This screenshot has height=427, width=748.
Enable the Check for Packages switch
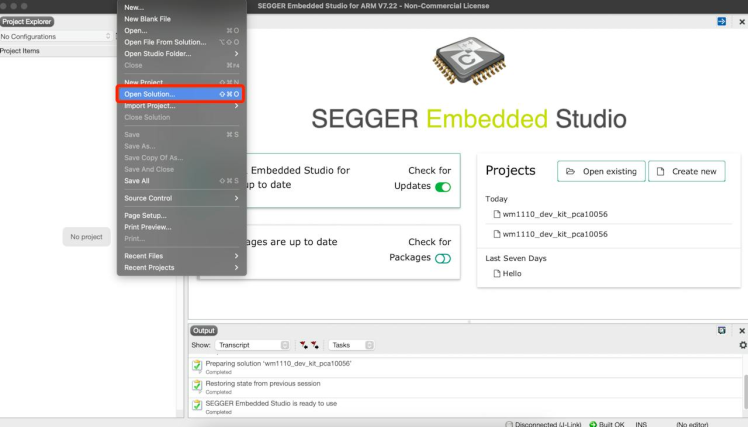pos(443,258)
